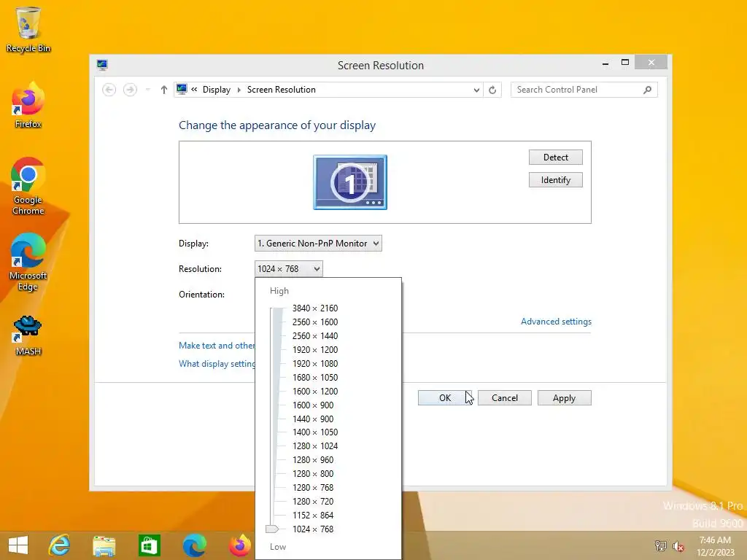Click the Forward navigation arrow
The image size is (747, 560).
coord(130,90)
